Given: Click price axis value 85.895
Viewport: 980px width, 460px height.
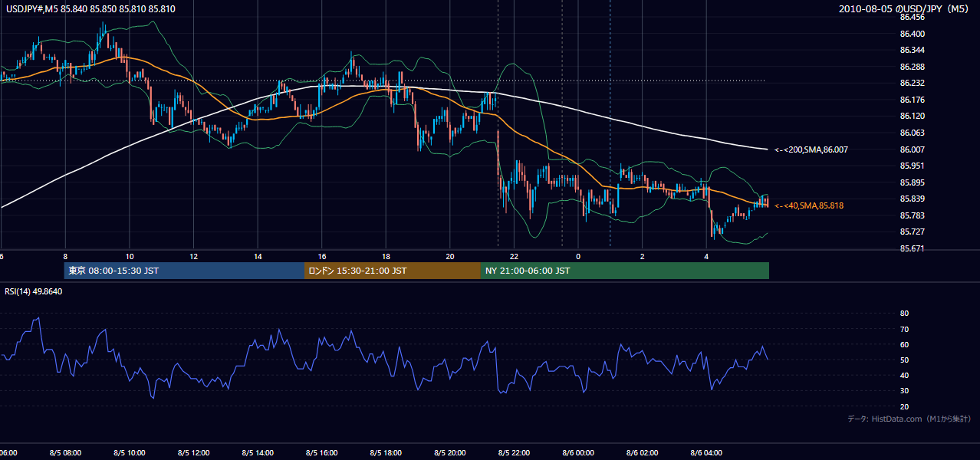Looking at the screenshot, I should pyautogui.click(x=913, y=182).
